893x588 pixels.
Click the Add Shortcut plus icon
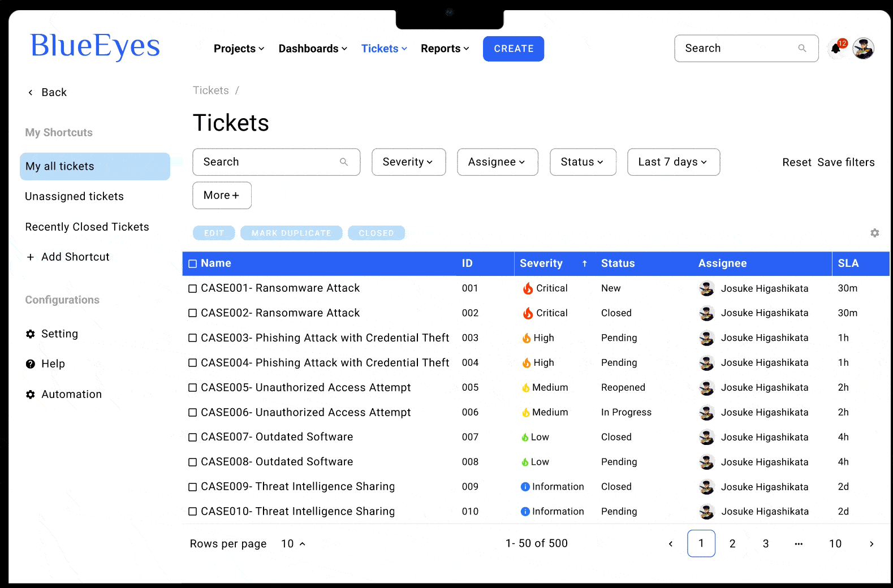[x=31, y=257]
